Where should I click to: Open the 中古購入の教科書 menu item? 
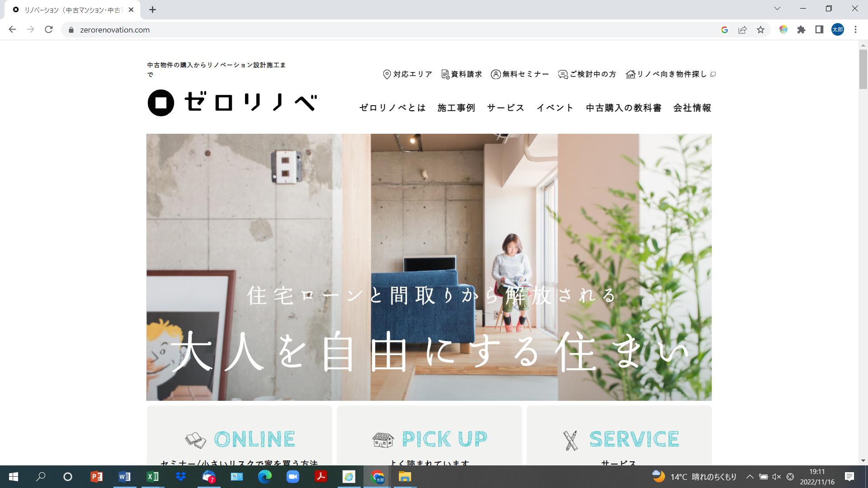coord(623,108)
